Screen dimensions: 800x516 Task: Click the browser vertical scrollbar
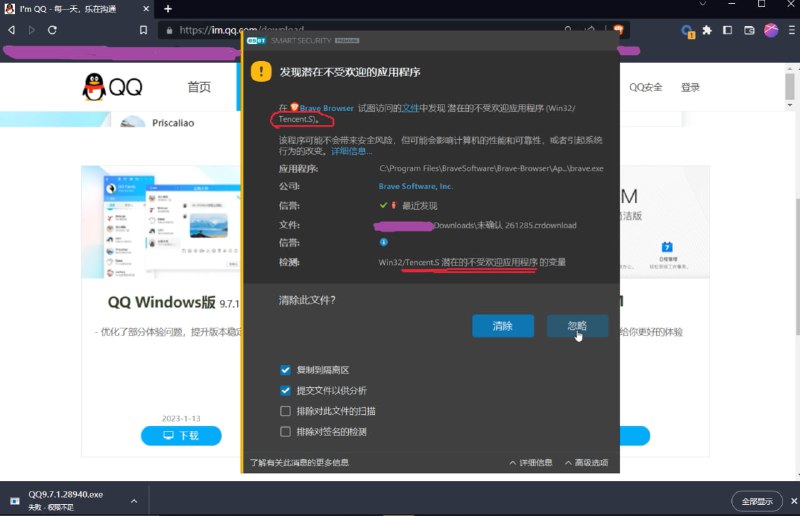790,87
